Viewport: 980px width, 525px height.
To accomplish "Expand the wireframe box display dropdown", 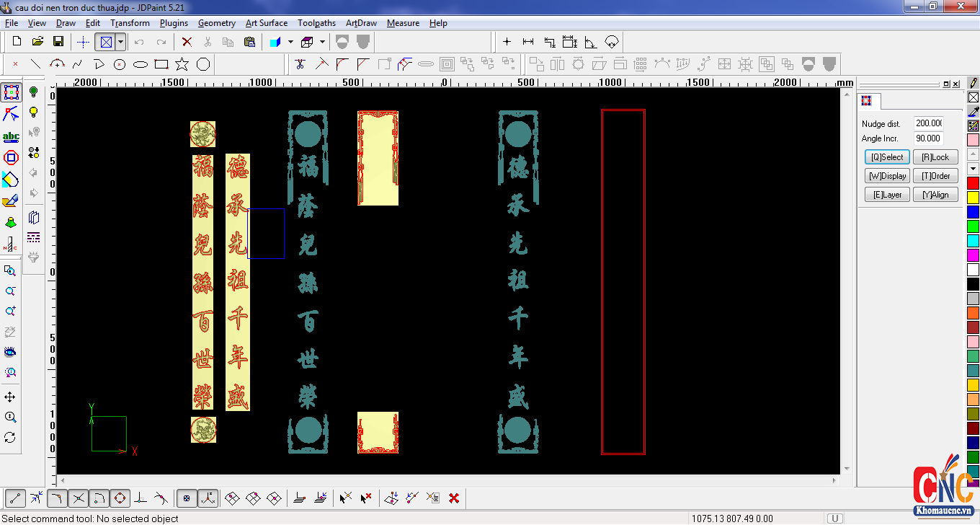I will point(322,42).
